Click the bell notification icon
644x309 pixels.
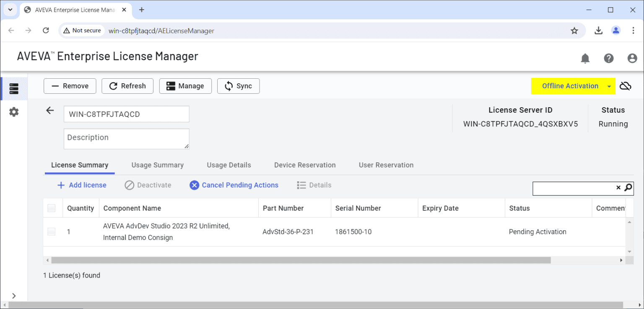click(585, 58)
